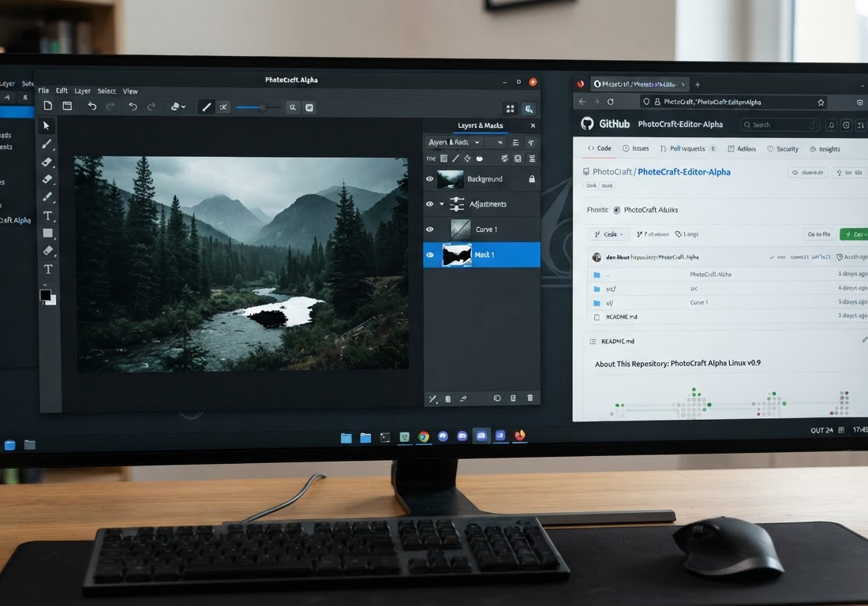Click the white background color swatch
This screenshot has width=868, height=606.
point(53,301)
